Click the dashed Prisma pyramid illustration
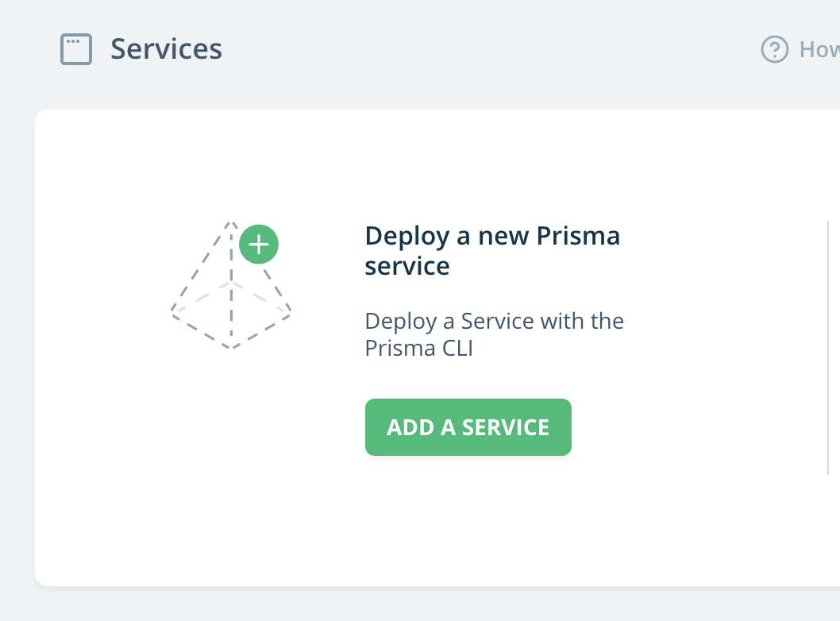This screenshot has height=621, width=840. point(231,284)
